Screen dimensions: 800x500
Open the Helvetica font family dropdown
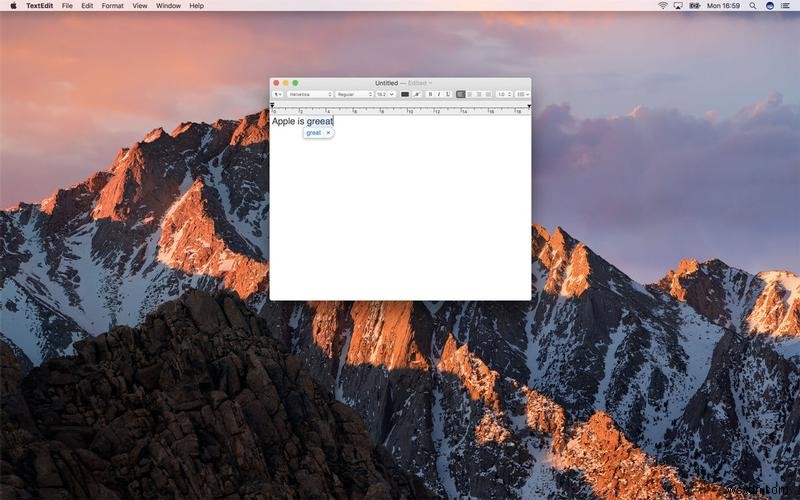pos(310,94)
